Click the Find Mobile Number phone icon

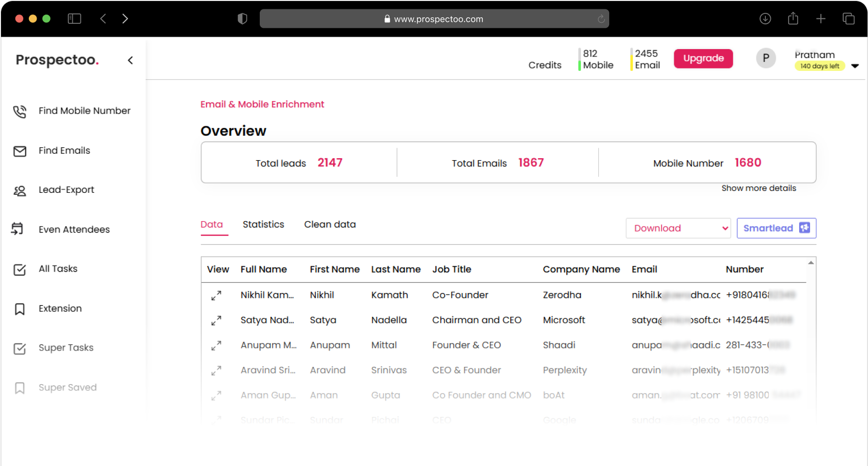click(x=20, y=112)
